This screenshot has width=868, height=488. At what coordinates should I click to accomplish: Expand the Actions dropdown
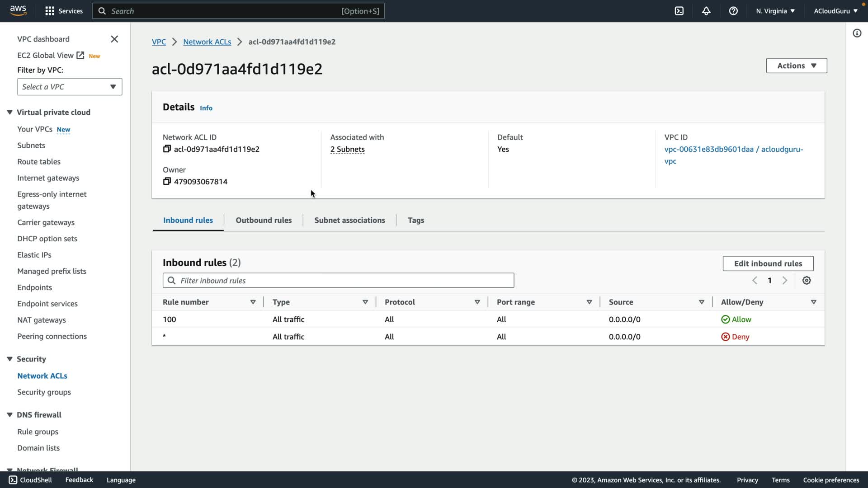click(x=796, y=66)
